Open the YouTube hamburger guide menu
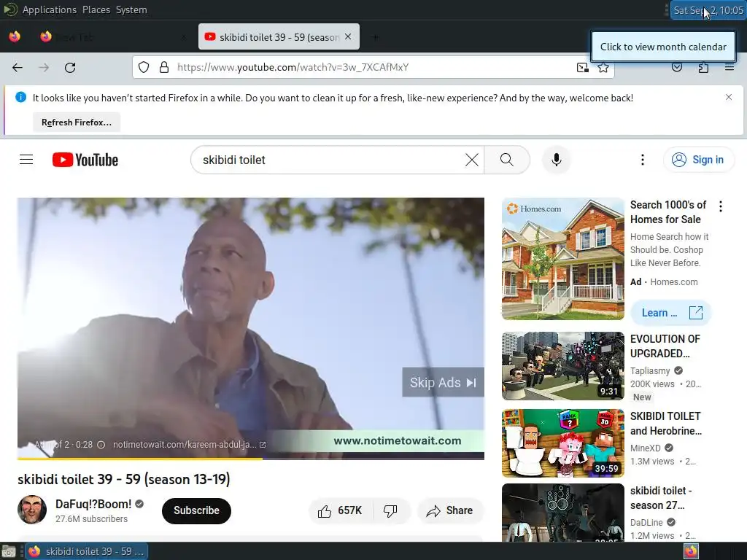747x560 pixels. point(26,160)
